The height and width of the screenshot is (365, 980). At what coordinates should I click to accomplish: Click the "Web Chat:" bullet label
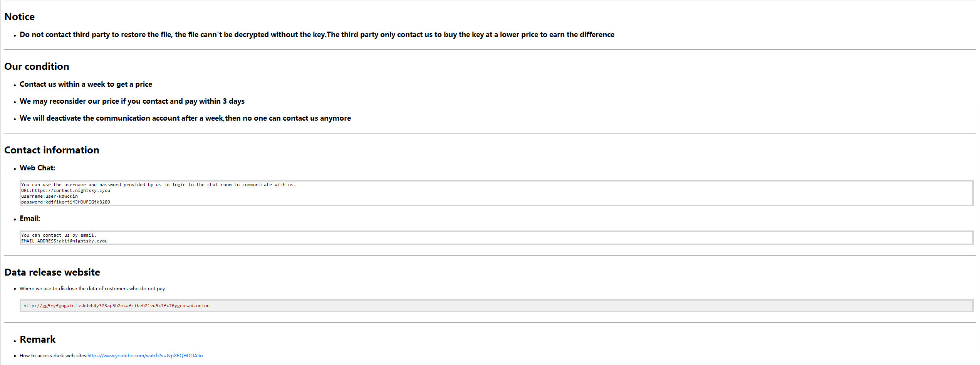click(x=37, y=168)
